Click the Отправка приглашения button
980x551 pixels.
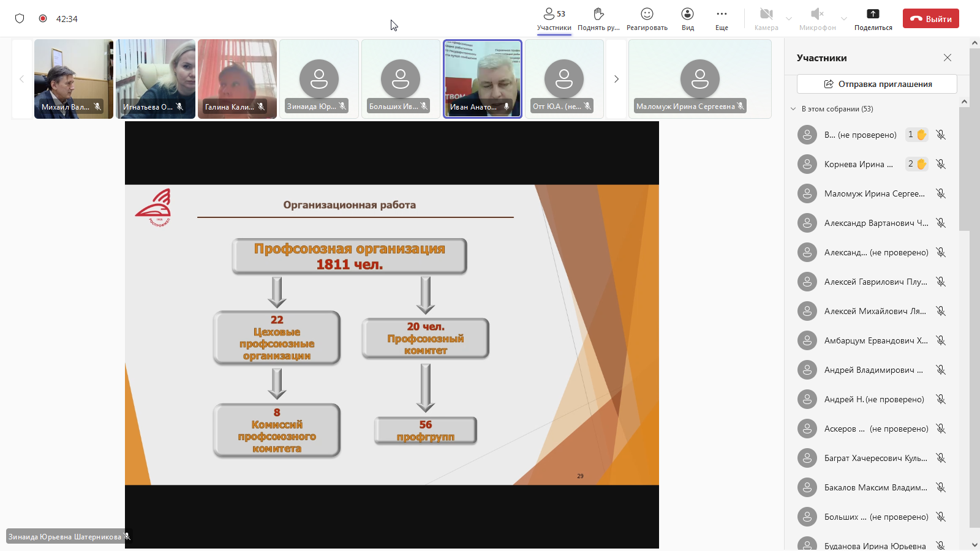pos(876,84)
